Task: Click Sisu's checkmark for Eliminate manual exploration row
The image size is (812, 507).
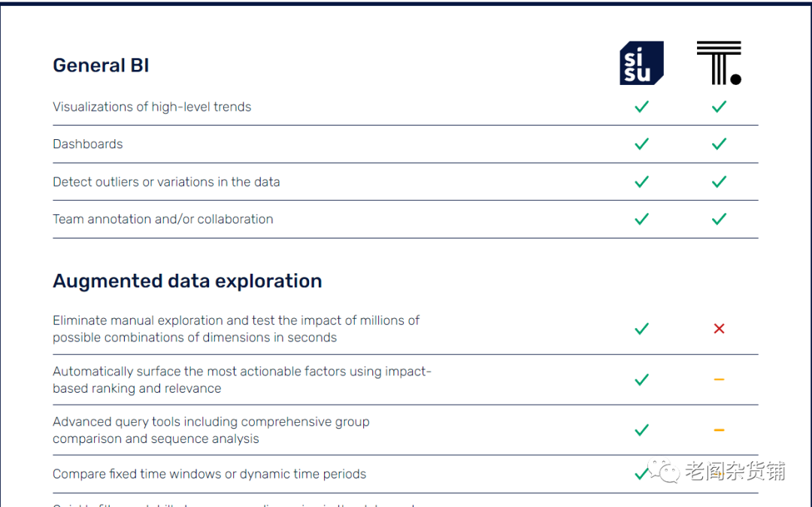Action: 641,329
